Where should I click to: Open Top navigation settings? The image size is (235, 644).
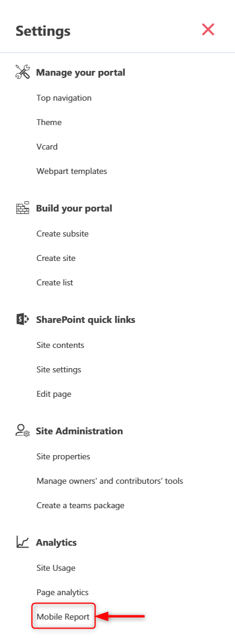[64, 98]
